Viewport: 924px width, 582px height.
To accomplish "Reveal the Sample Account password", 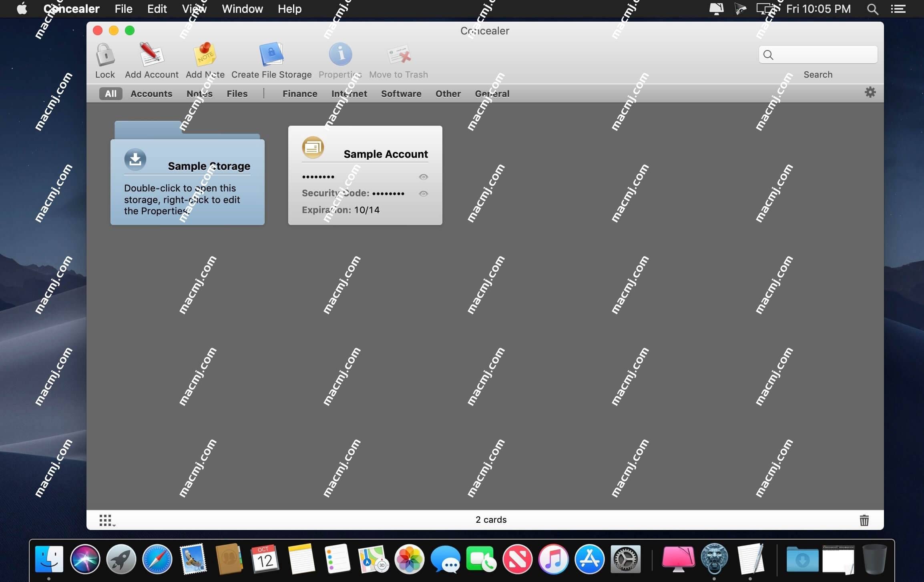I will pos(423,177).
